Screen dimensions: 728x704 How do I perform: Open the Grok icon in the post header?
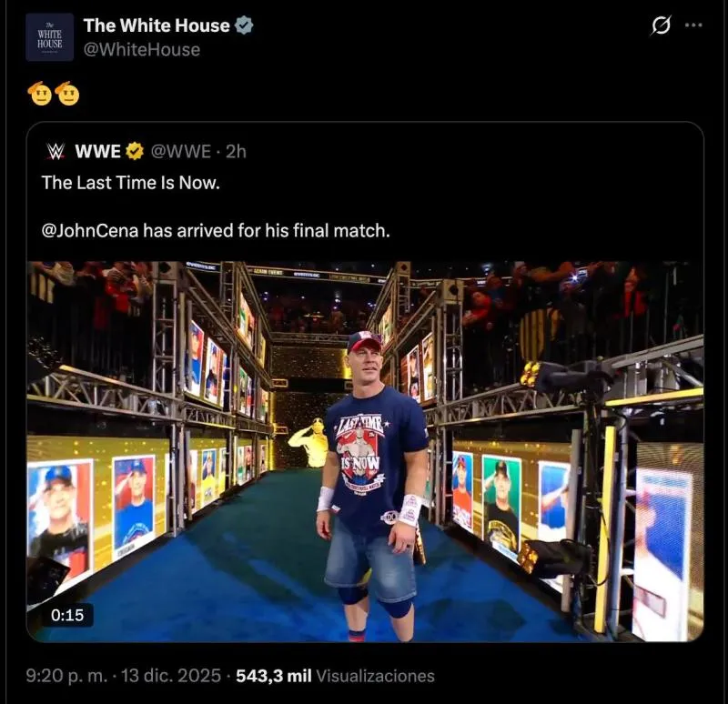coord(661,26)
